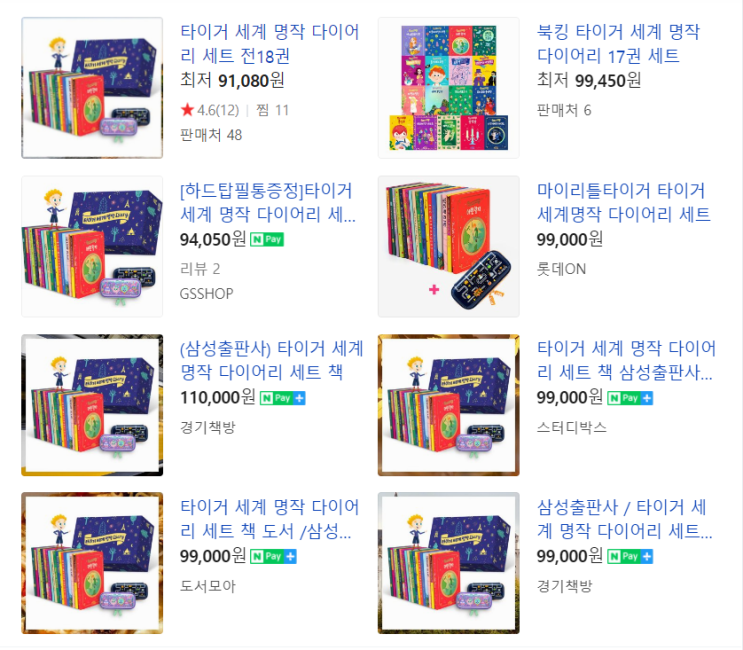Open the 마이리틀타이거 세계명작 다이어리 세트 title
This screenshot has width=743, height=650.
[x=624, y=202]
